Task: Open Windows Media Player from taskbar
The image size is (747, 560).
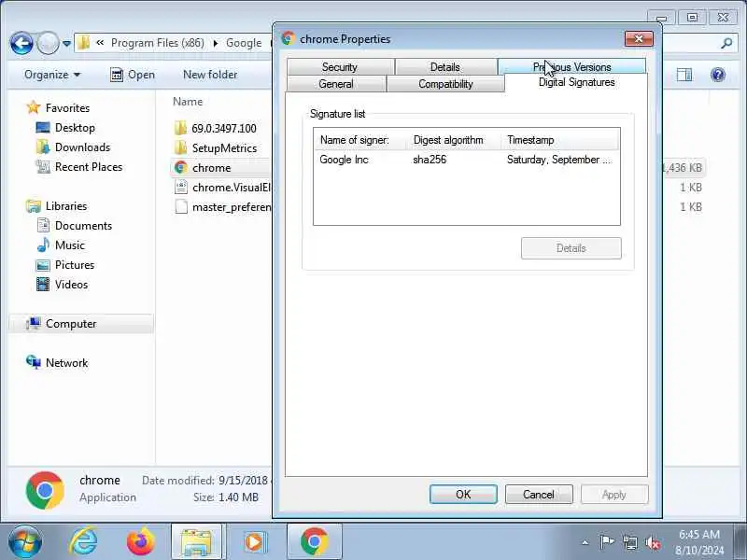Action: click(254, 542)
